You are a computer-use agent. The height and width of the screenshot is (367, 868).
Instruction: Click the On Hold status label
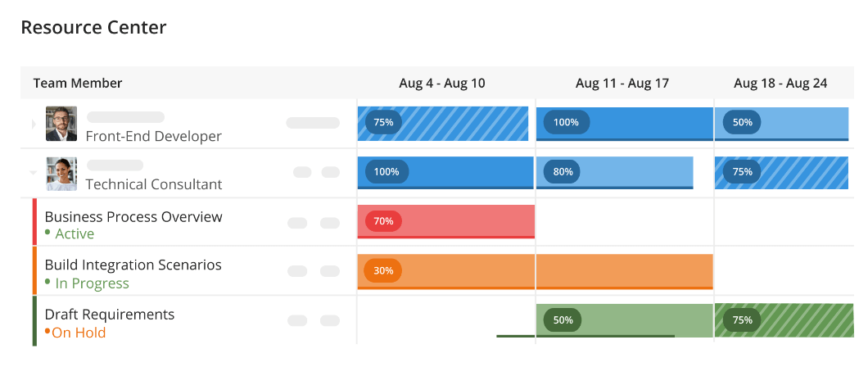tap(79, 333)
